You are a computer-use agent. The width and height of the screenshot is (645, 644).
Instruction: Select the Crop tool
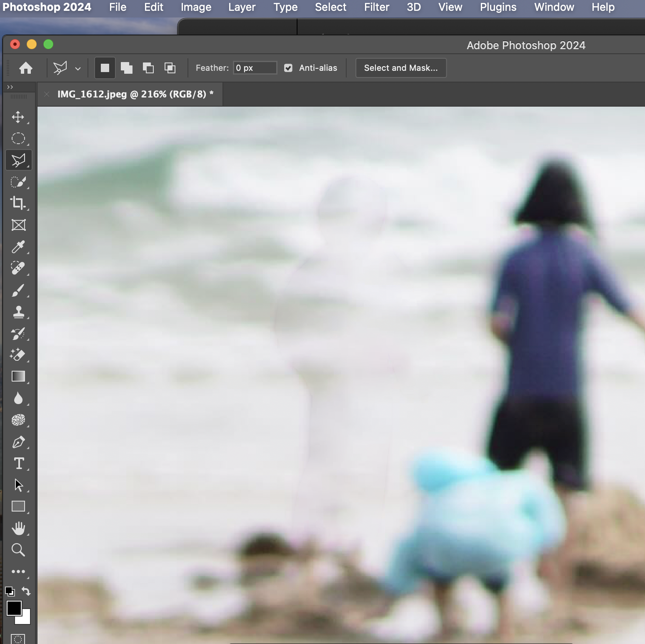(x=18, y=203)
